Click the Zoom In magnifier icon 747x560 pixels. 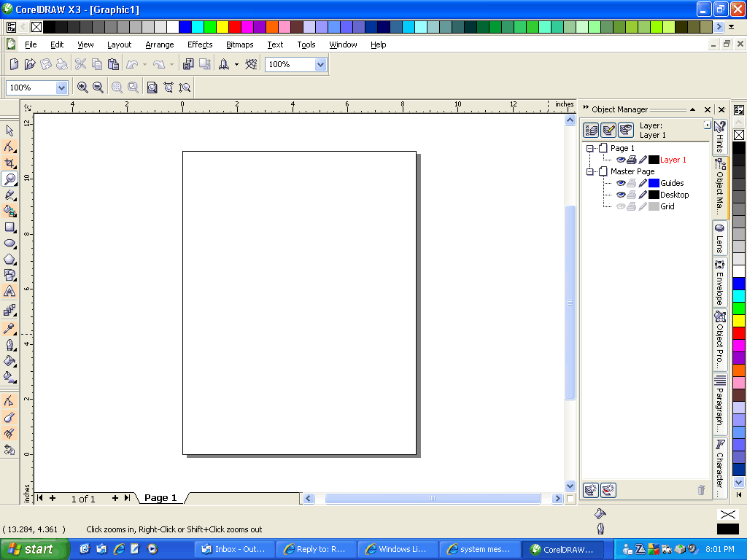pos(82,87)
